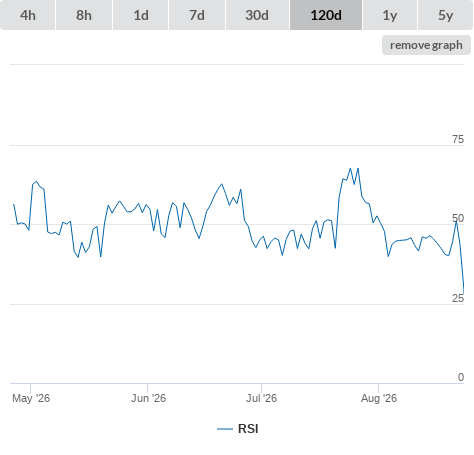Click the Jun '26 axis label

(x=148, y=398)
